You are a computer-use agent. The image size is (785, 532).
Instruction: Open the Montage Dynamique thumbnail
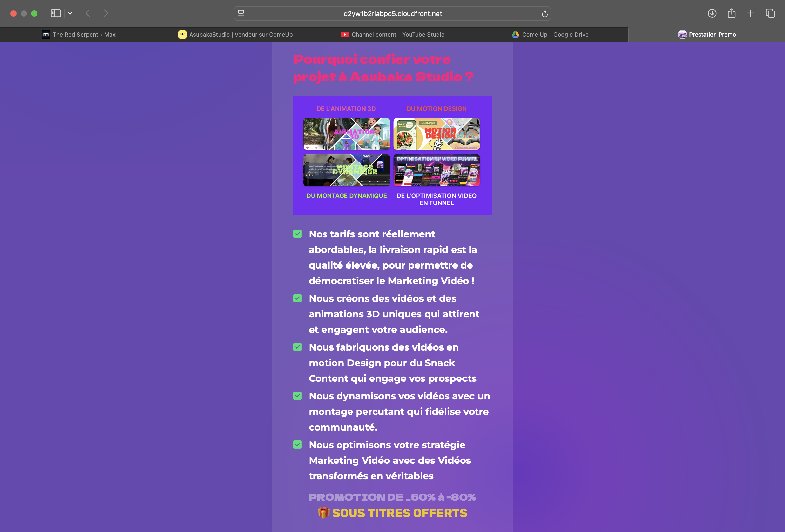(x=347, y=170)
